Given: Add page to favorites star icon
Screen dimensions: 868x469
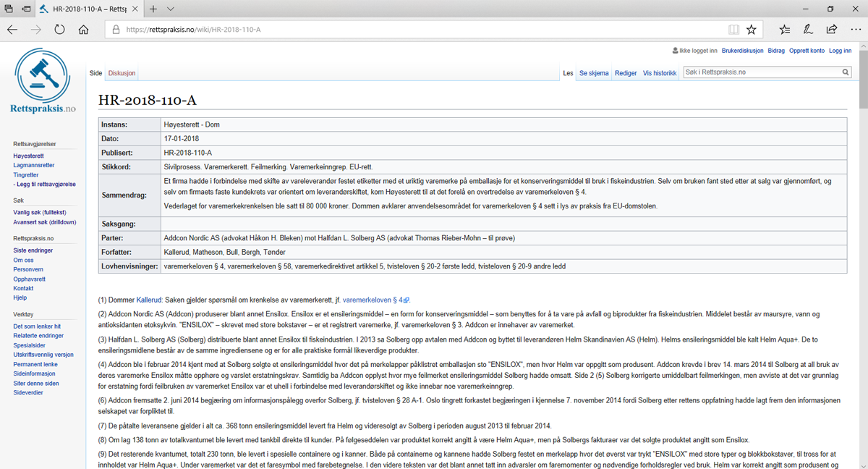Looking at the screenshot, I should pyautogui.click(x=752, y=30).
